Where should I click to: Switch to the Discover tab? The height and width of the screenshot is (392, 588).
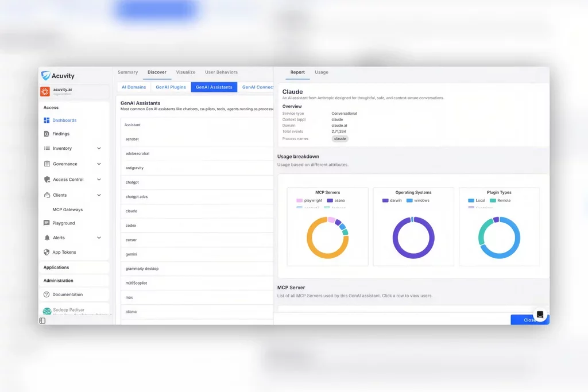tap(157, 72)
